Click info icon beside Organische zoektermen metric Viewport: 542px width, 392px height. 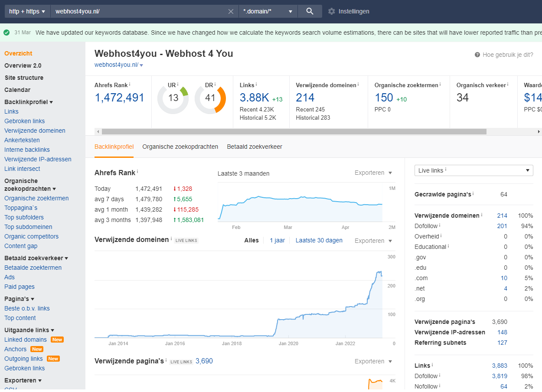(x=440, y=84)
